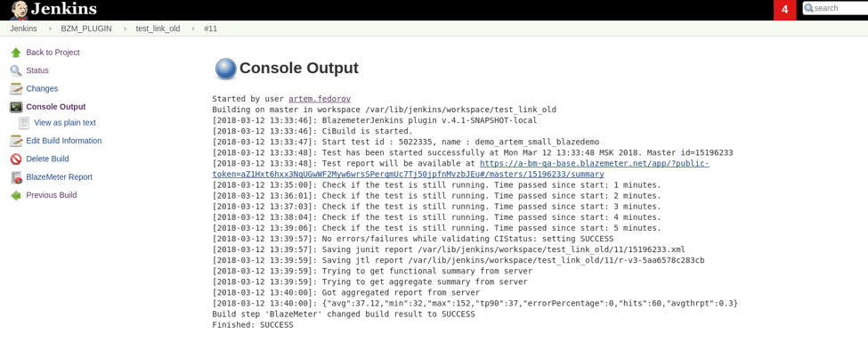Open the artem.fedorov user link
This screenshot has width=868, height=343.
click(320, 99)
